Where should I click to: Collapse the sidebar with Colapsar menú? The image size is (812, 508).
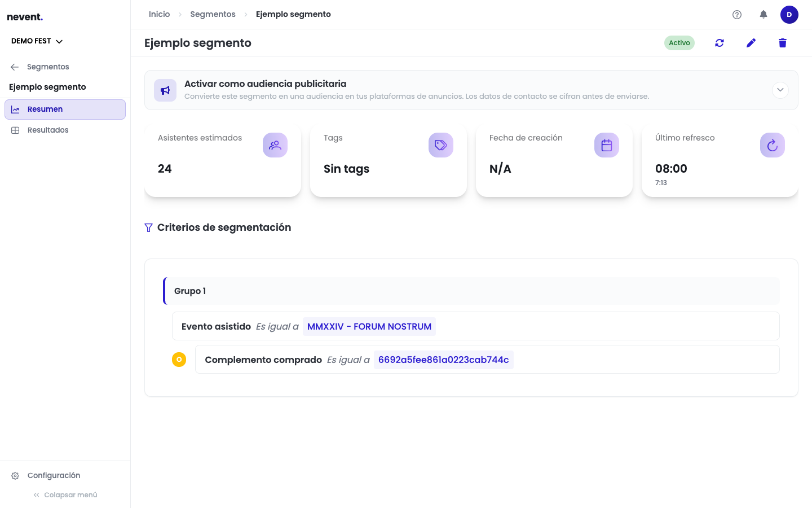tap(65, 495)
